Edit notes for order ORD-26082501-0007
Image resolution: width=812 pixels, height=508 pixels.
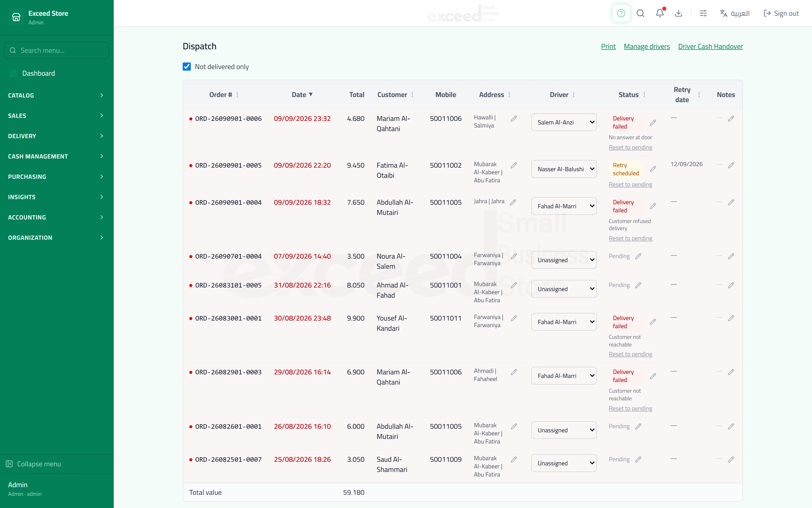pyautogui.click(x=731, y=459)
